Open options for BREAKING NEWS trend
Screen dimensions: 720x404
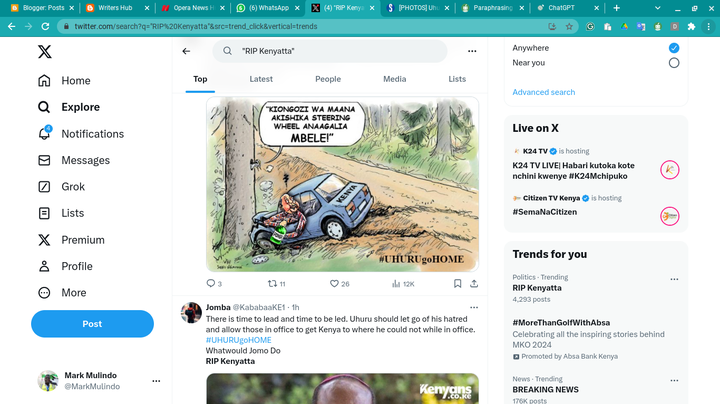674,381
